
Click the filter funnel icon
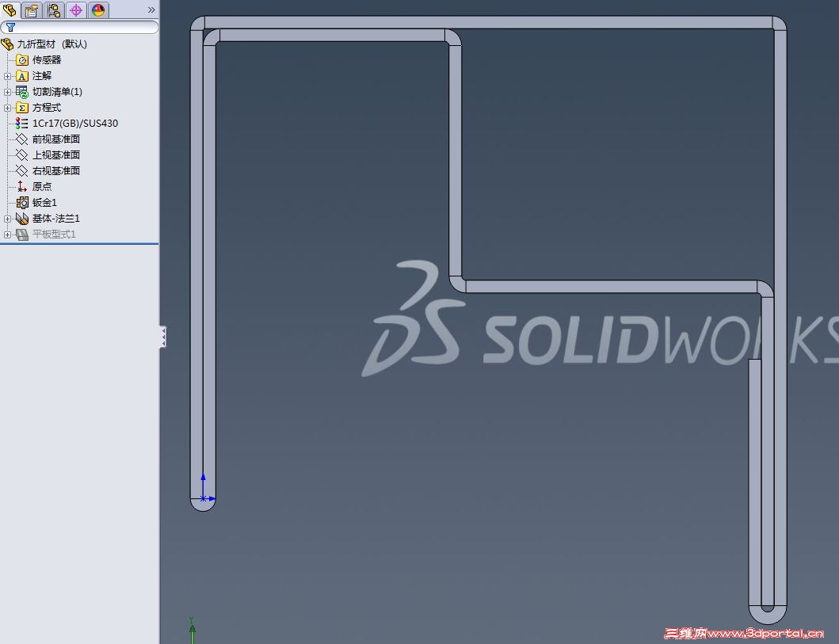[x=11, y=27]
